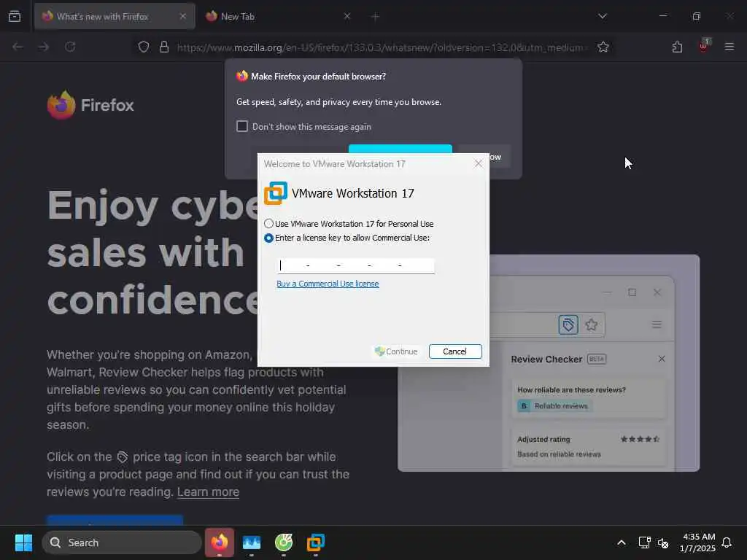Open the uBlock Origin extension icon
This screenshot has height=560, width=747.
[x=704, y=46]
